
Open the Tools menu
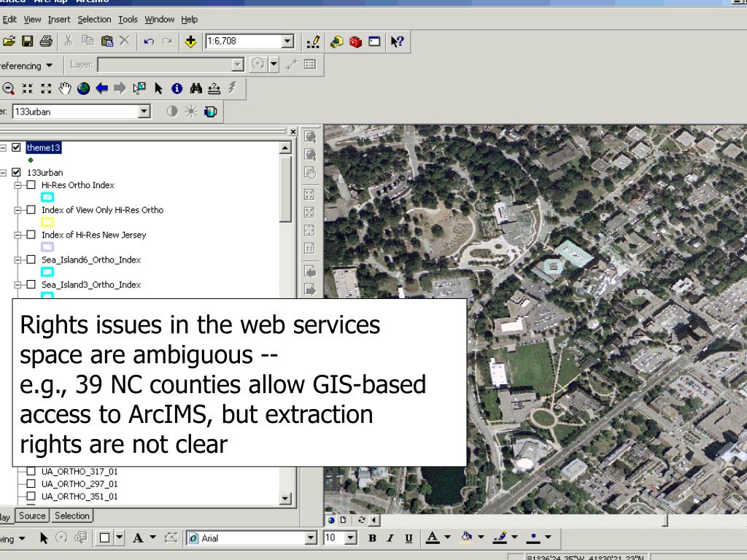(x=128, y=20)
